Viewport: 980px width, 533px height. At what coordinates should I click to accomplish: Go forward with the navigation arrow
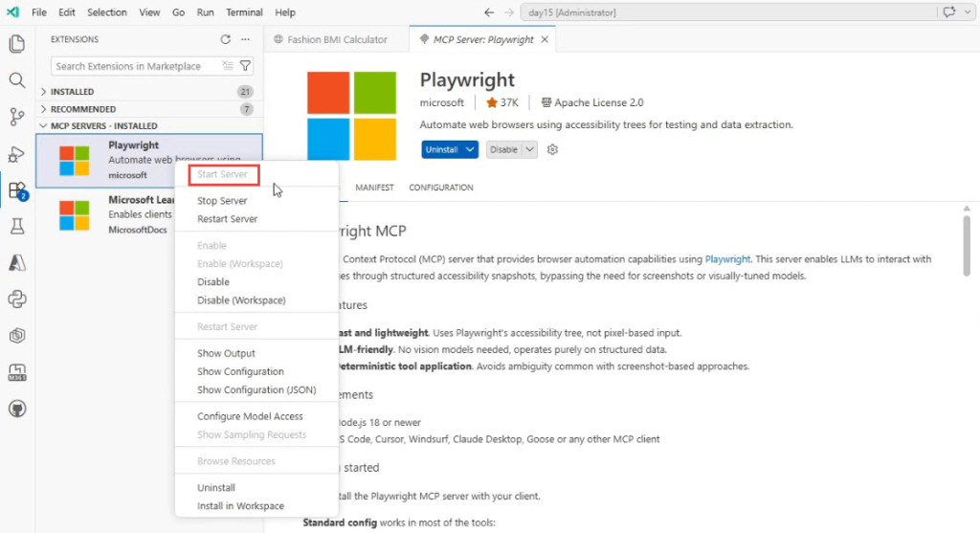click(509, 12)
